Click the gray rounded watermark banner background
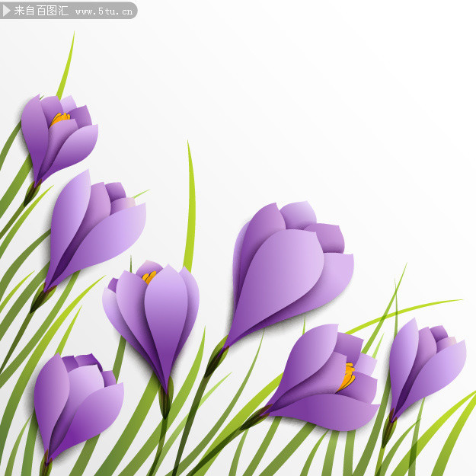The image size is (476, 476). (69, 11)
